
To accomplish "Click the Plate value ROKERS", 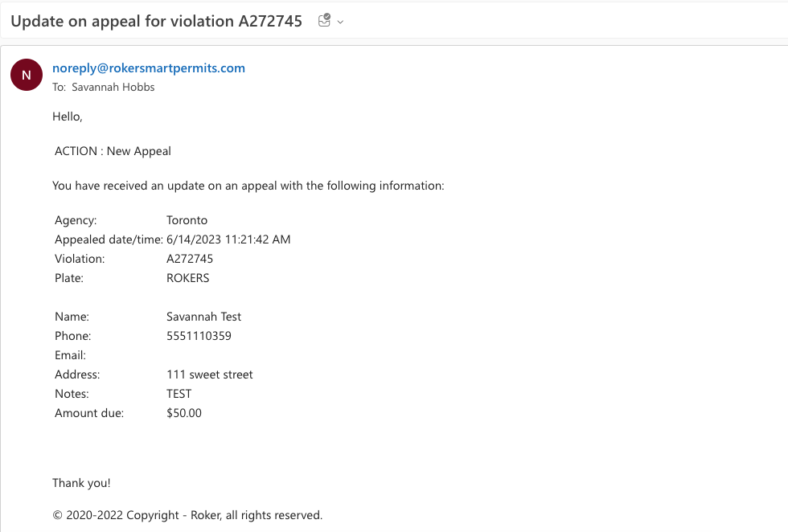I will click(x=188, y=278).
